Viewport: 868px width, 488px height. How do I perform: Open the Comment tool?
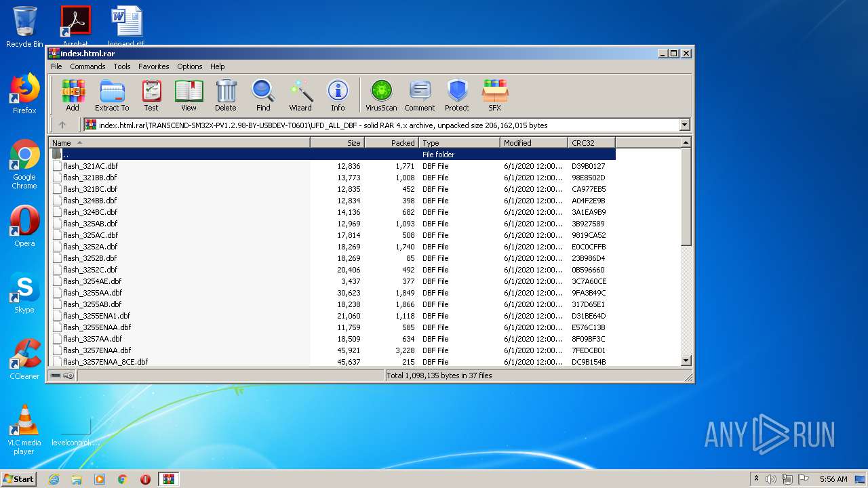[x=420, y=95]
